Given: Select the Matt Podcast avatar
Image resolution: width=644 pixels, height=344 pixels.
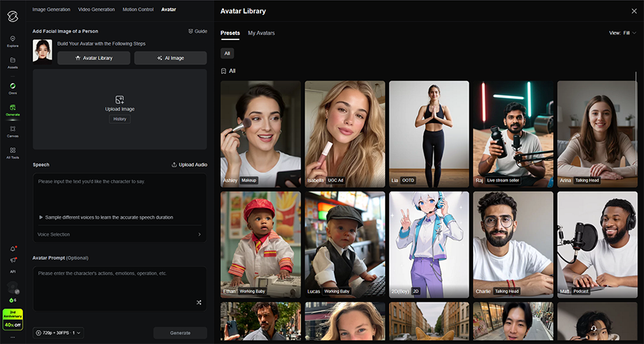Looking at the screenshot, I should click(597, 245).
